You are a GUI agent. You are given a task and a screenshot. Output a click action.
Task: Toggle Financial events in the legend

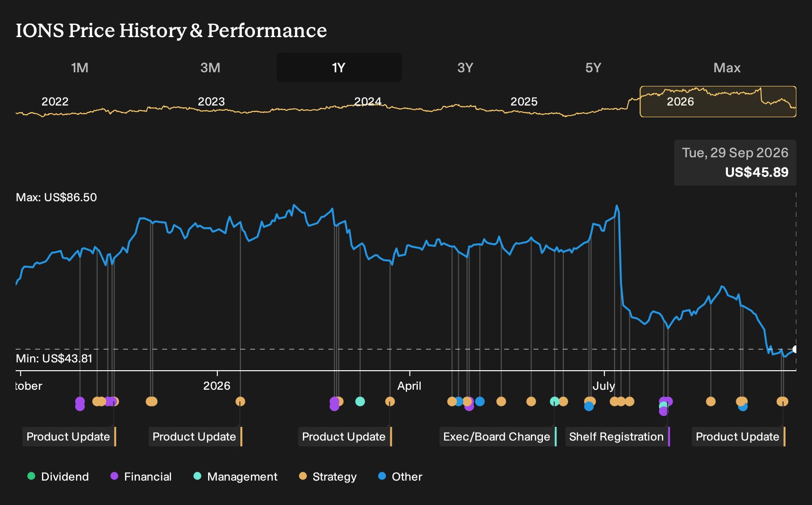coord(141,477)
